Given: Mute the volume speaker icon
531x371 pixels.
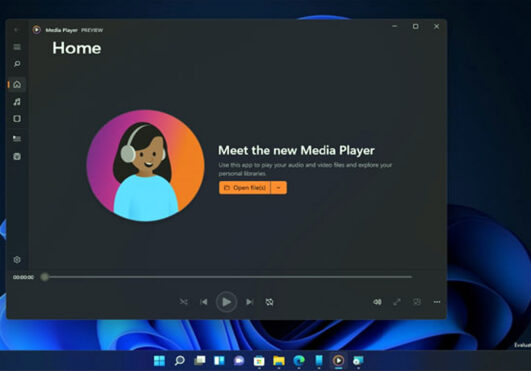Looking at the screenshot, I should 377,302.
